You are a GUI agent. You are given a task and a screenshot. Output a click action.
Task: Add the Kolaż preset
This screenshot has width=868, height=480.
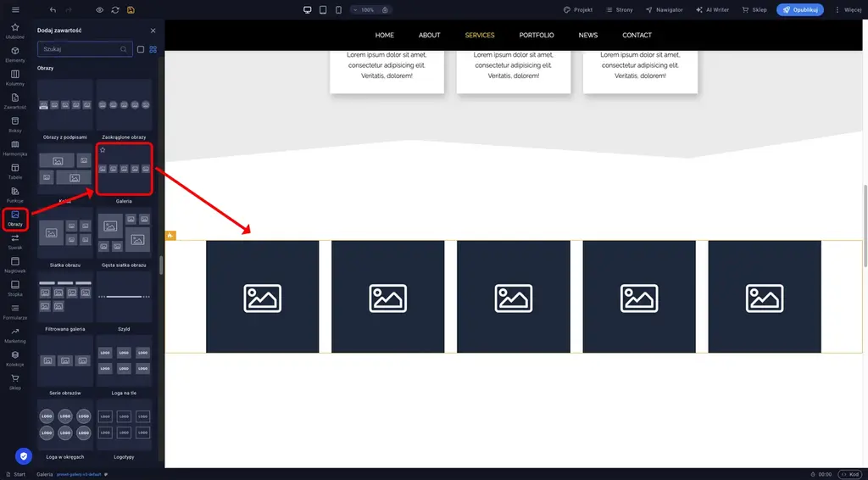tap(65, 169)
